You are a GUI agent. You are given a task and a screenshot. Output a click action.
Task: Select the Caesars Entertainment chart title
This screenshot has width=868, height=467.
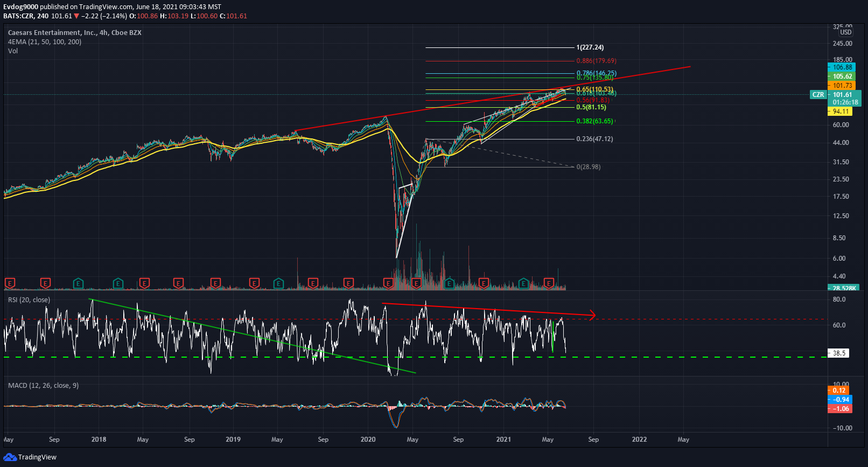75,33
